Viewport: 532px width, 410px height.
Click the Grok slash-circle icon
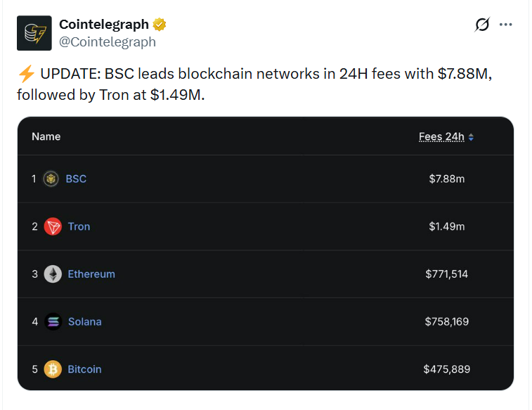point(482,25)
